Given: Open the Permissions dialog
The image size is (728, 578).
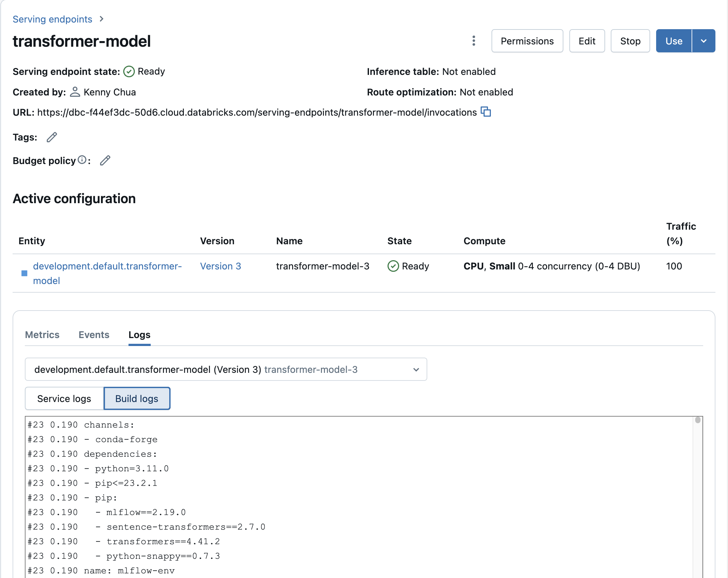Looking at the screenshot, I should point(527,41).
